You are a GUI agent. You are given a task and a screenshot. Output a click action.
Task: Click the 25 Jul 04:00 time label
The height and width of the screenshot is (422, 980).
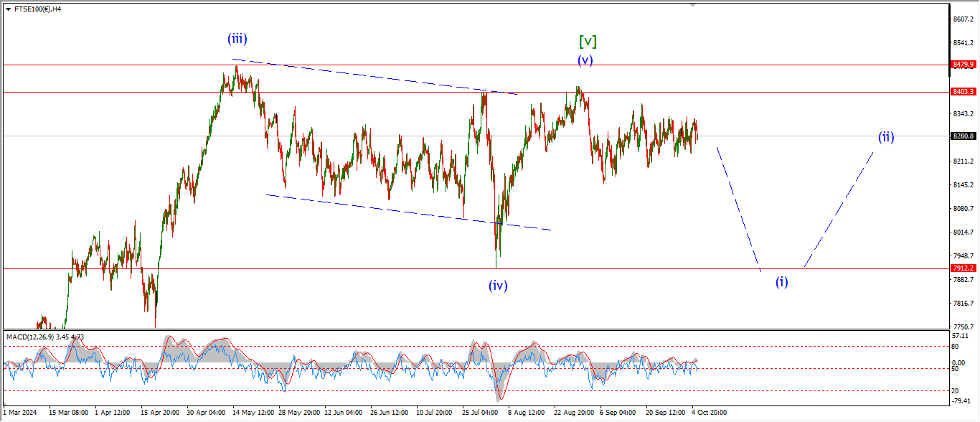[481, 413]
